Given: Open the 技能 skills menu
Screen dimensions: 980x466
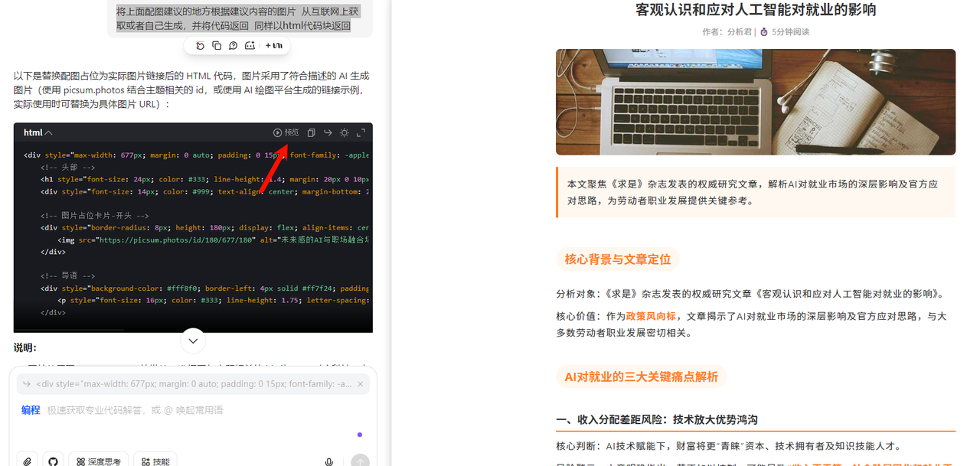Looking at the screenshot, I should 155,461.
